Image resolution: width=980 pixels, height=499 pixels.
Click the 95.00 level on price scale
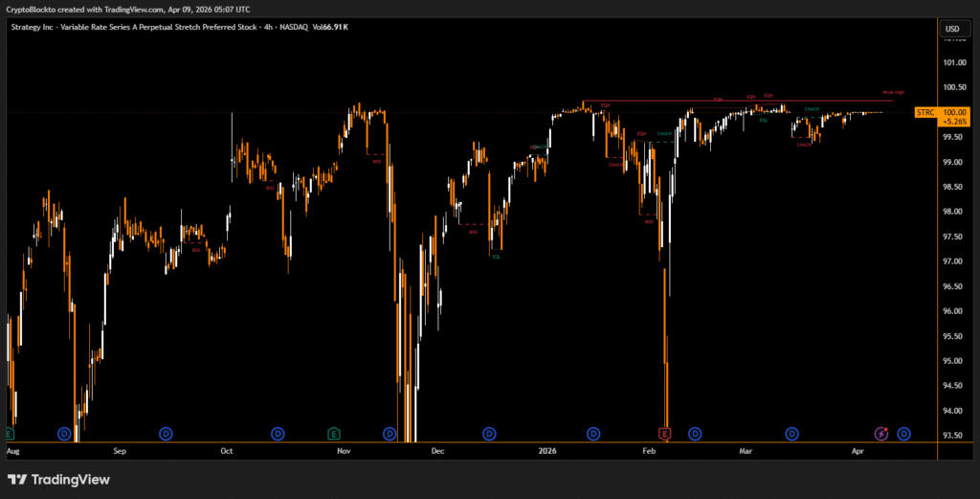(953, 361)
